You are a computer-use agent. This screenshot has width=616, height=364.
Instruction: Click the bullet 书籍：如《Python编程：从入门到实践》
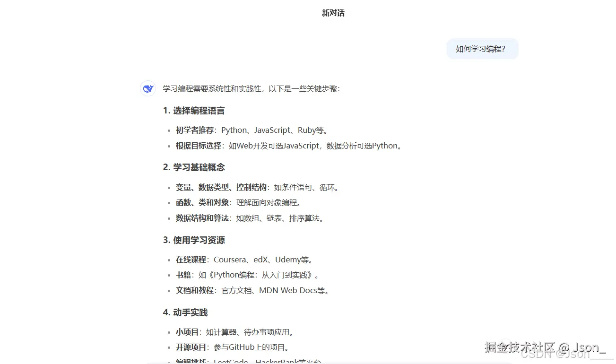(x=248, y=275)
